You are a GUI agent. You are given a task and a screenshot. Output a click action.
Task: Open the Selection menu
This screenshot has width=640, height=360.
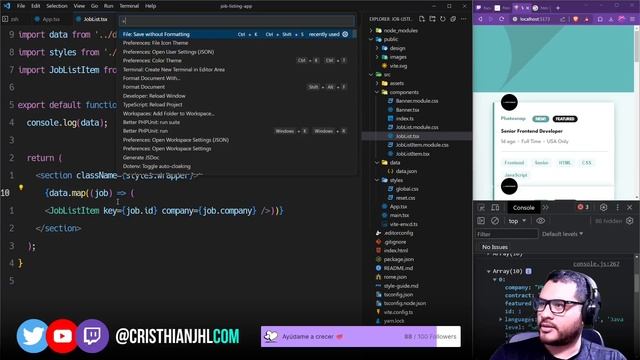coord(57,6)
